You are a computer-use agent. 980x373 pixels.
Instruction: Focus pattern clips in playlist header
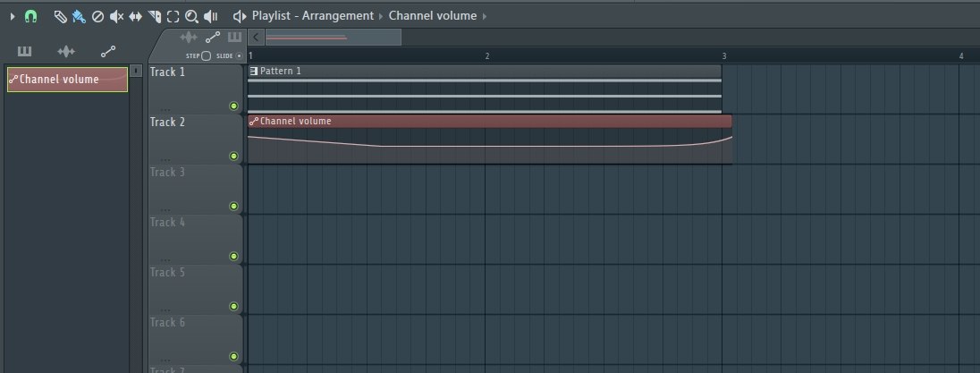pyautogui.click(x=234, y=38)
